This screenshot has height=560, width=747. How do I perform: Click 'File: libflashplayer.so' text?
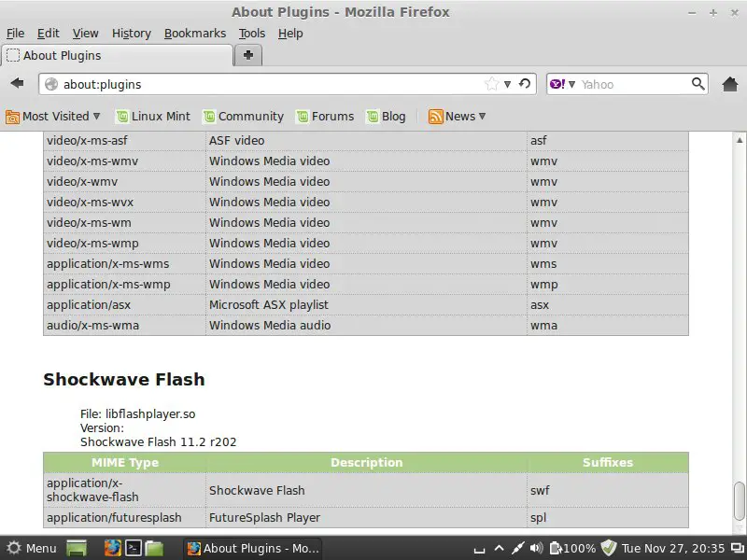coord(137,413)
